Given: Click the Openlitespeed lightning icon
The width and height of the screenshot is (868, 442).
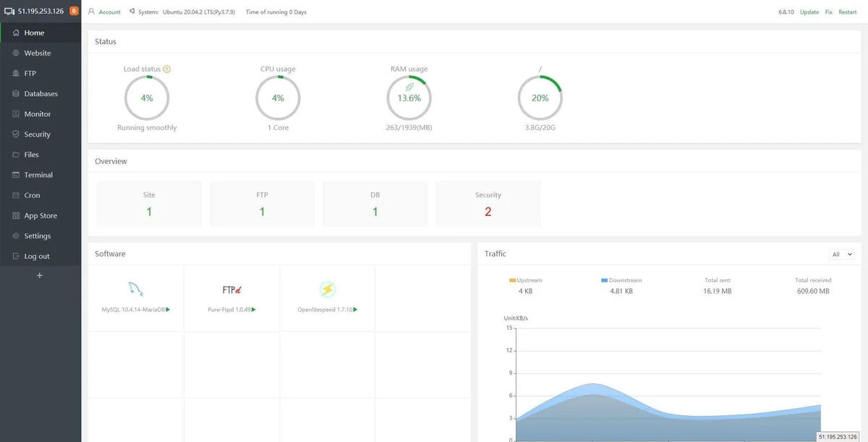Looking at the screenshot, I should (328, 289).
